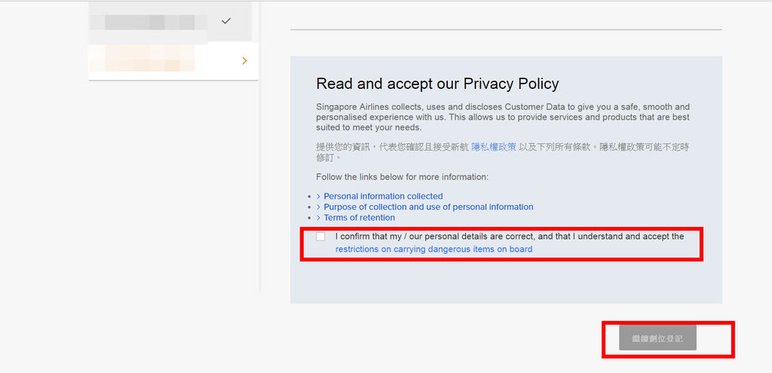
Task: Open the 隱私權政策 privacy policy link
Action: pos(494,147)
